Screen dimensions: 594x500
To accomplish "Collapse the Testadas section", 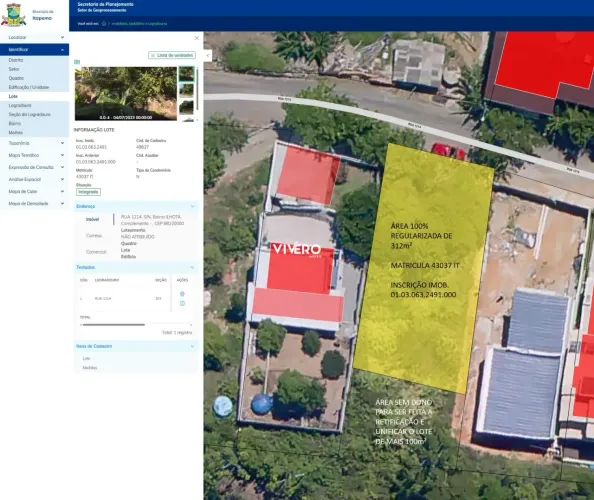I will point(136,267).
